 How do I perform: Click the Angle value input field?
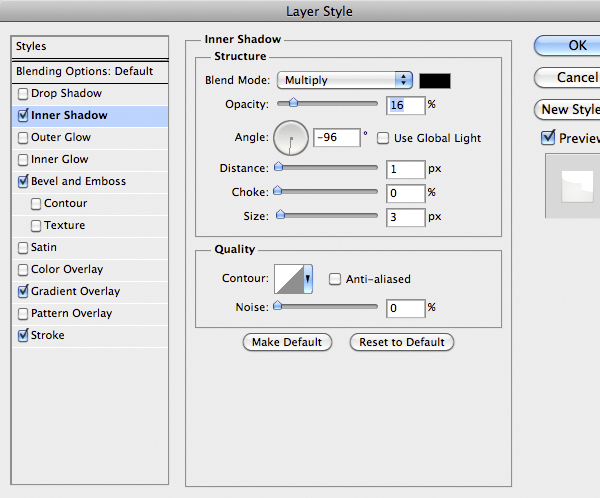335,138
